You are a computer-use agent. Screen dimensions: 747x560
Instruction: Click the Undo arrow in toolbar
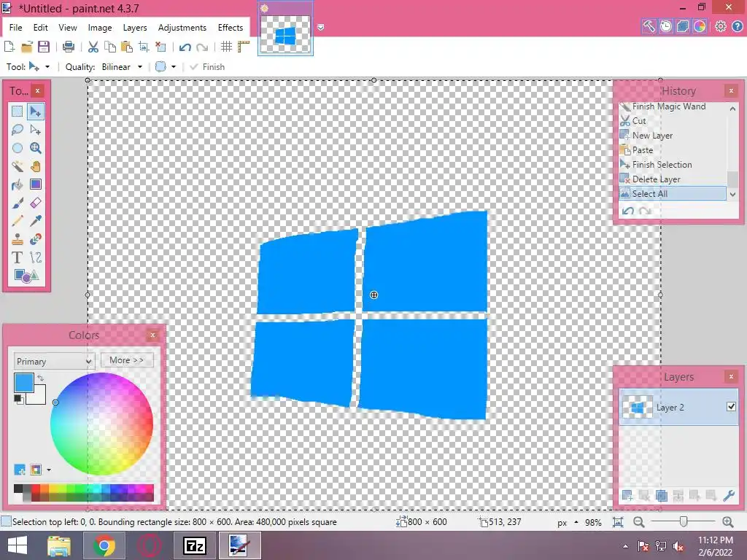[x=185, y=47]
